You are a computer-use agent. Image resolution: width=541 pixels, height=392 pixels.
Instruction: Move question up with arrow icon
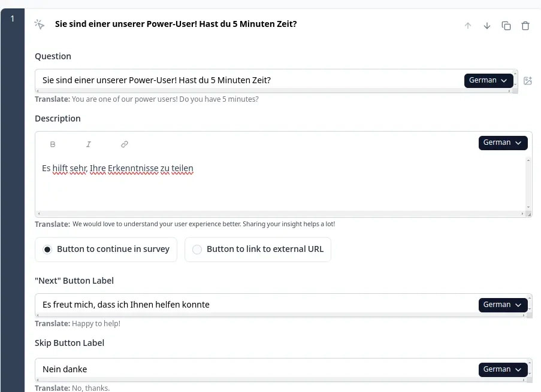467,26
